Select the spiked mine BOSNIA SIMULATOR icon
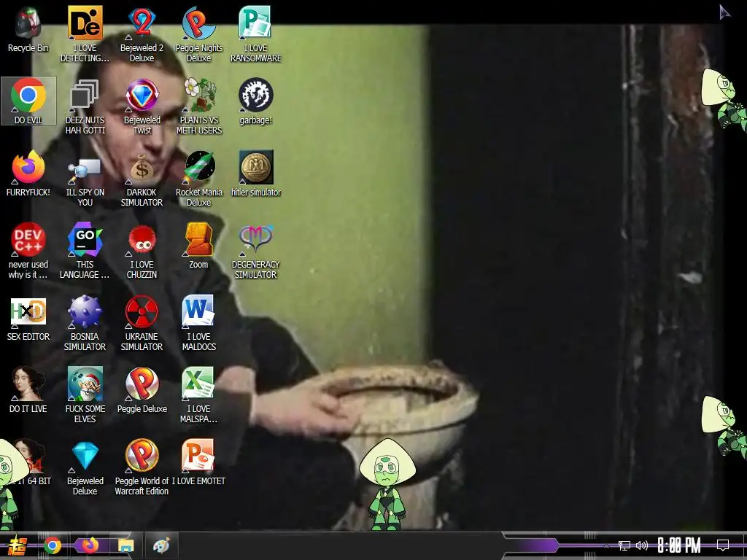747x560 pixels. 85,323
